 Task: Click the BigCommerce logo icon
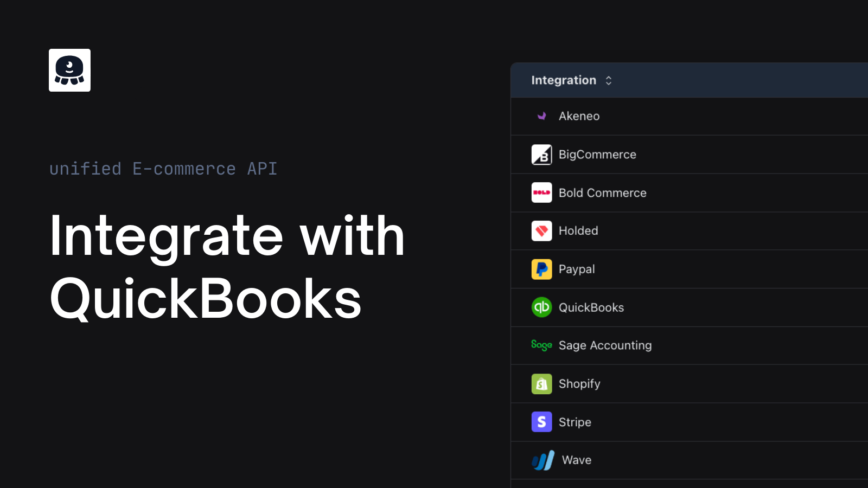(x=541, y=154)
